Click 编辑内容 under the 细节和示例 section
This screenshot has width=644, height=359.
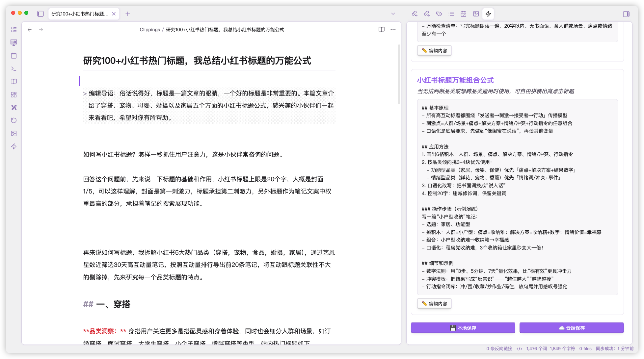tap(434, 304)
